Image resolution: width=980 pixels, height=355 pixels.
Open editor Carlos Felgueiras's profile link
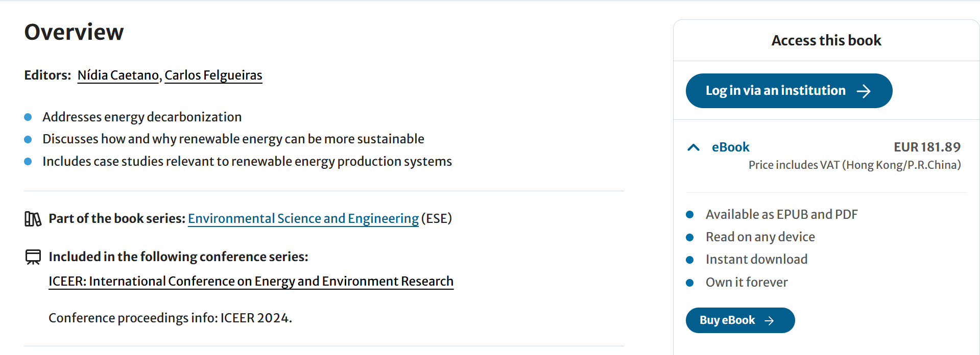point(213,75)
